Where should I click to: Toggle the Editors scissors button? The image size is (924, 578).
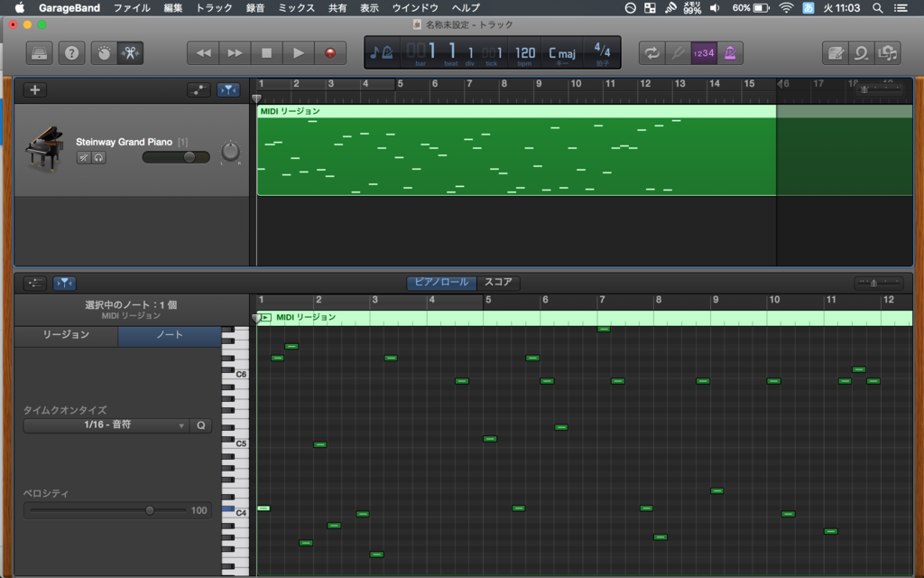coord(130,53)
